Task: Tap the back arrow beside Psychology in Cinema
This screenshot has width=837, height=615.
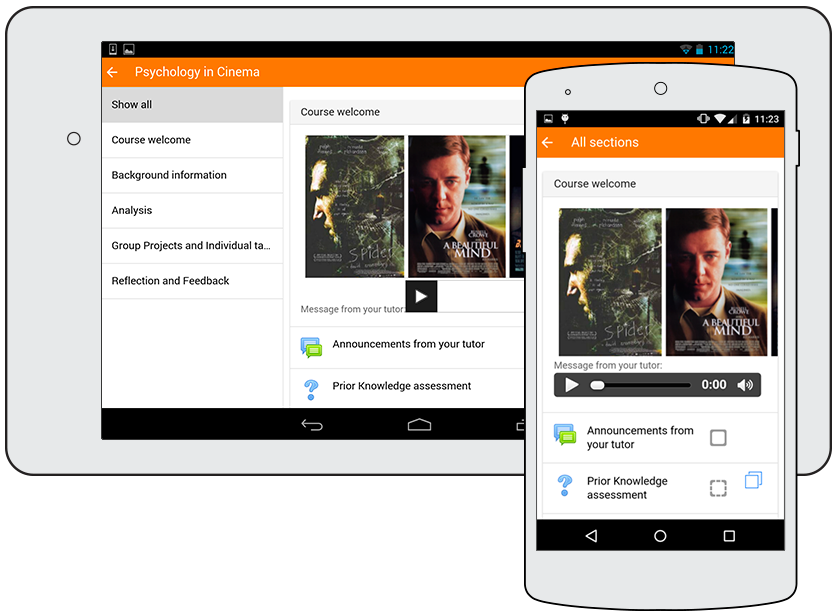Action: tap(112, 72)
